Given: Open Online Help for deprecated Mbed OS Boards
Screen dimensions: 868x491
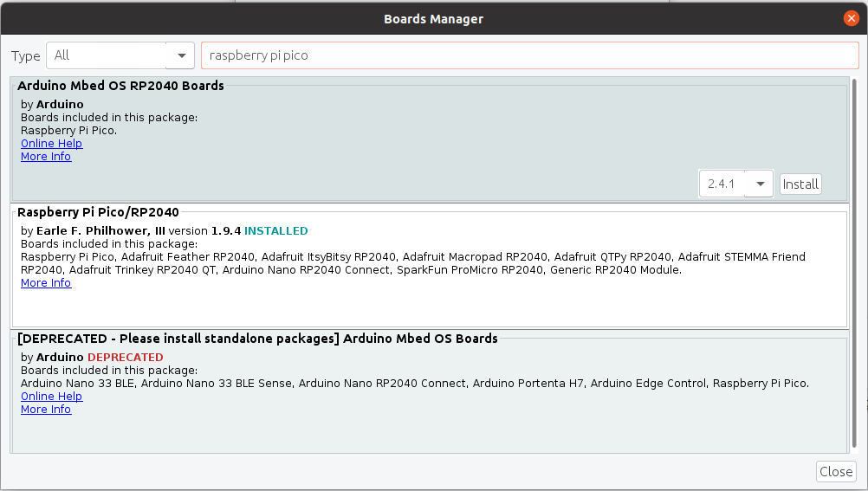Looking at the screenshot, I should coord(51,397).
